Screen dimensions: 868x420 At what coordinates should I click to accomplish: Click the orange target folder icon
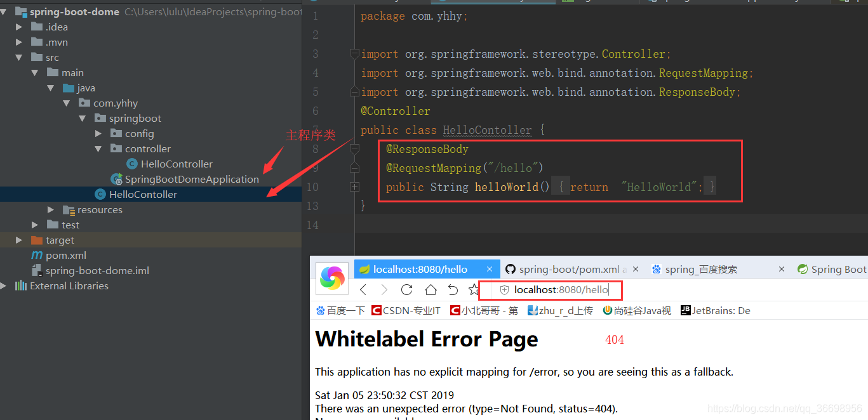pyautogui.click(x=36, y=240)
